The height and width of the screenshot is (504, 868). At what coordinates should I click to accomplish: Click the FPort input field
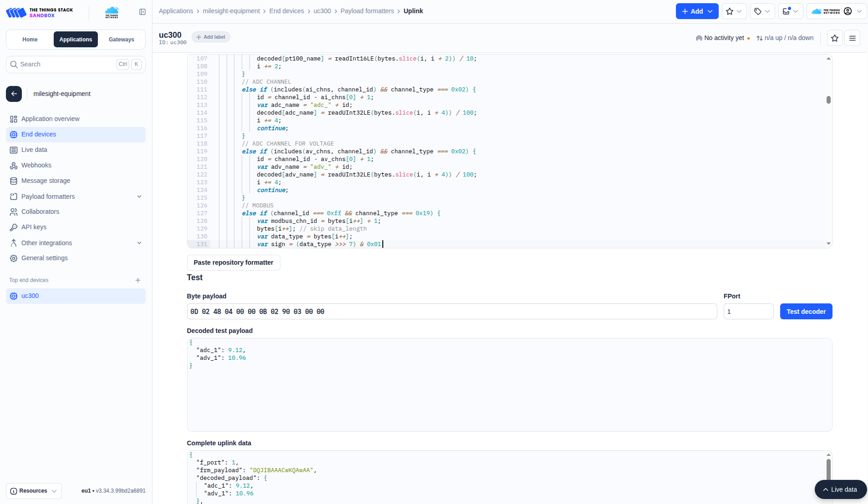point(748,312)
